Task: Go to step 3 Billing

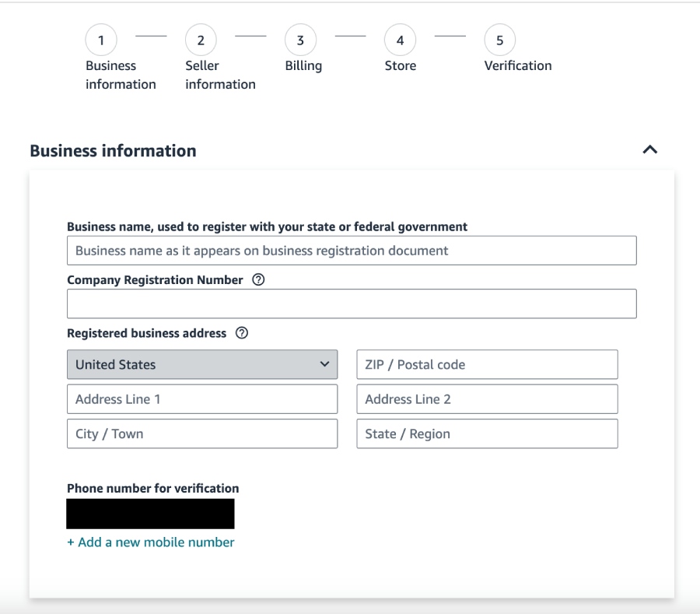Action: pos(300,40)
